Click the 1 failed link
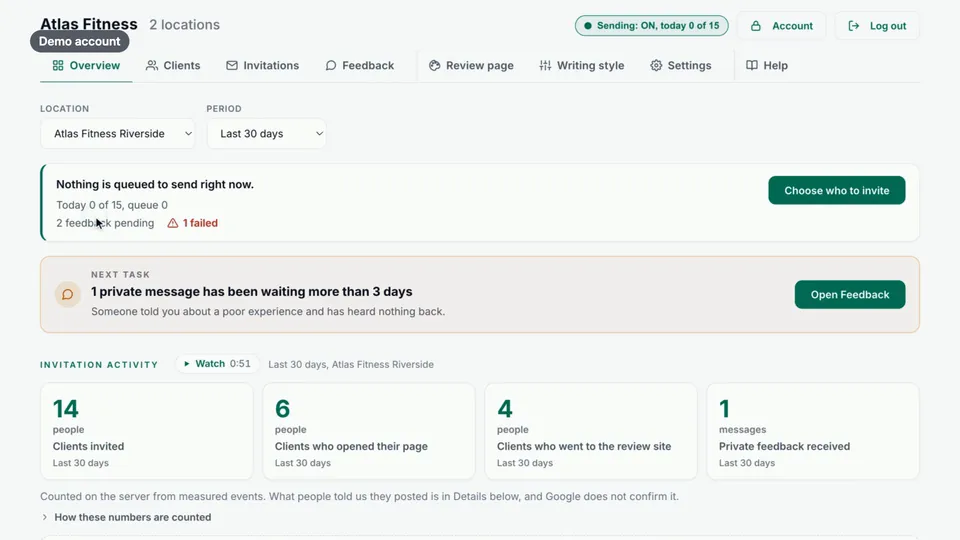The image size is (960, 540). [x=192, y=223]
